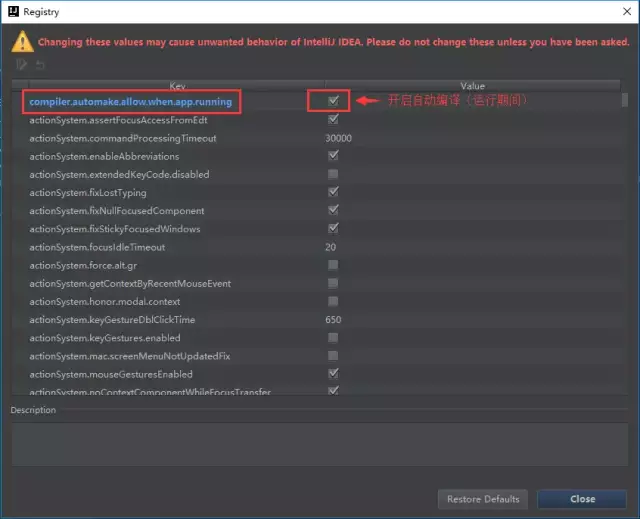640x519 pixels.
Task: Click the vertical scrollbar thumb of table
Action: pos(624,100)
